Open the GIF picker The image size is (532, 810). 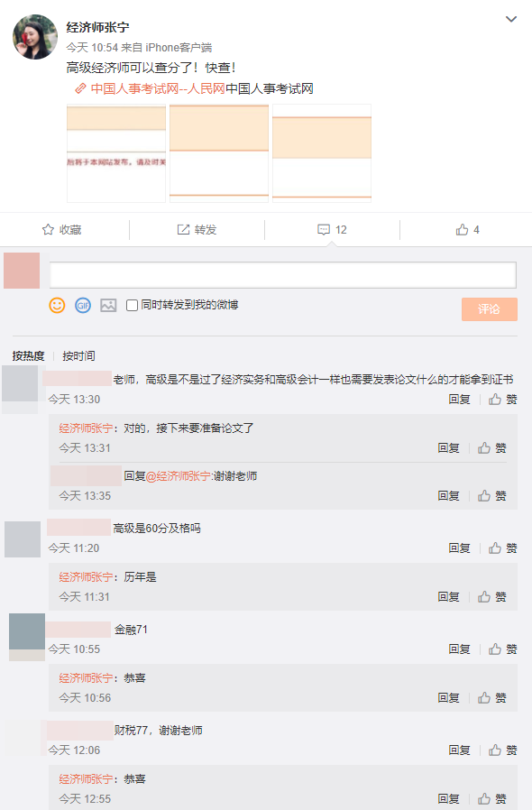pos(83,305)
